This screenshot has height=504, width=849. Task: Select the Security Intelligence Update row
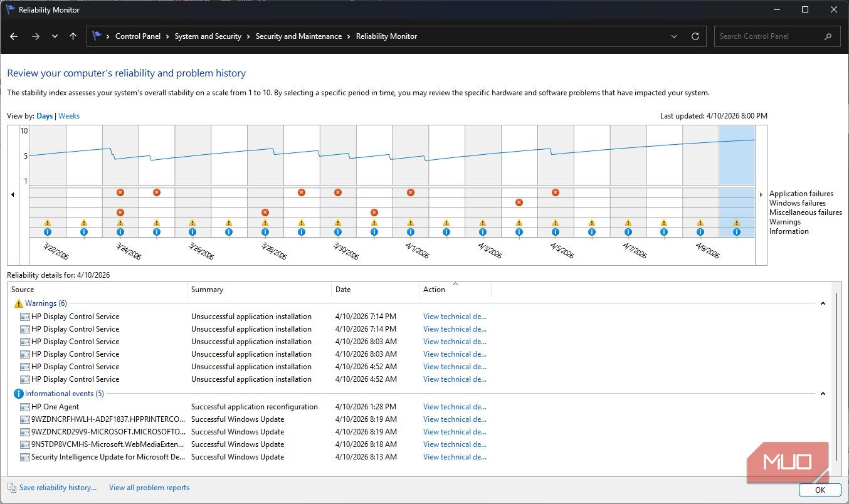(253, 457)
